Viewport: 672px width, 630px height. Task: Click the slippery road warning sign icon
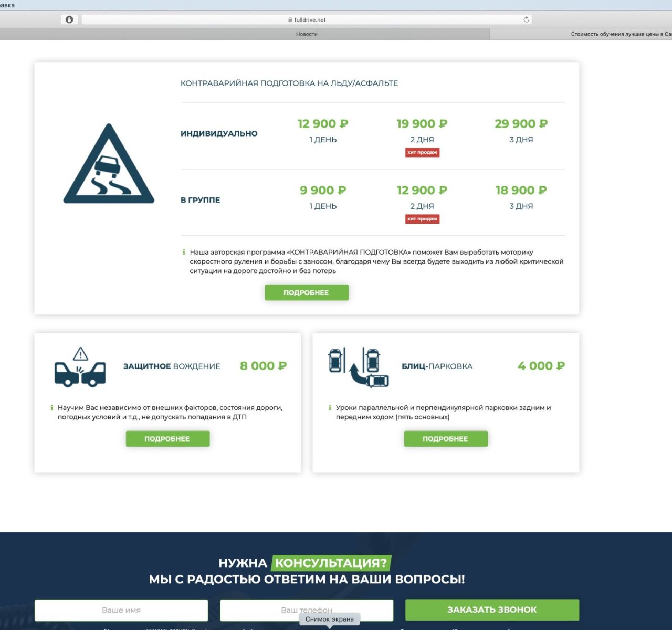tap(109, 164)
